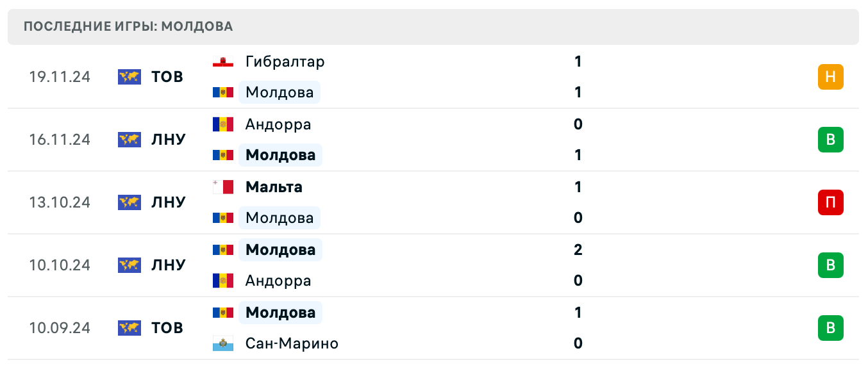The width and height of the screenshot is (868, 369).
Task: Click the world map icon beside 10.09.24
Action: pos(129,327)
